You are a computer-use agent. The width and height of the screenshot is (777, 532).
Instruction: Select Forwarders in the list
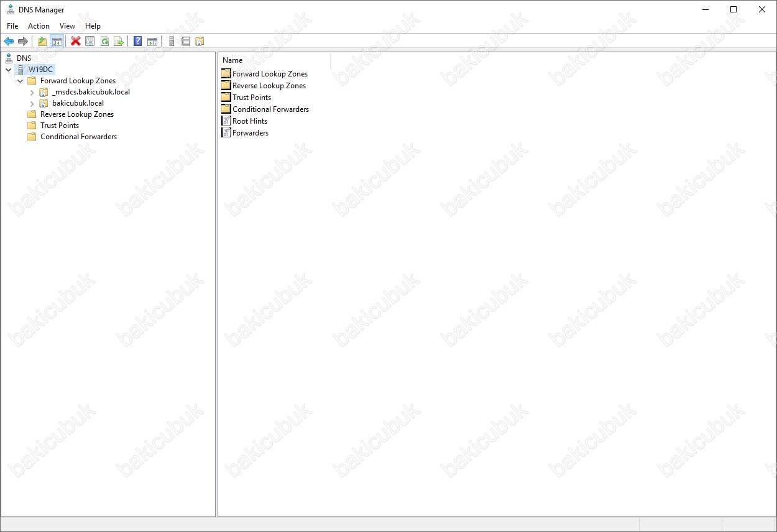point(251,133)
